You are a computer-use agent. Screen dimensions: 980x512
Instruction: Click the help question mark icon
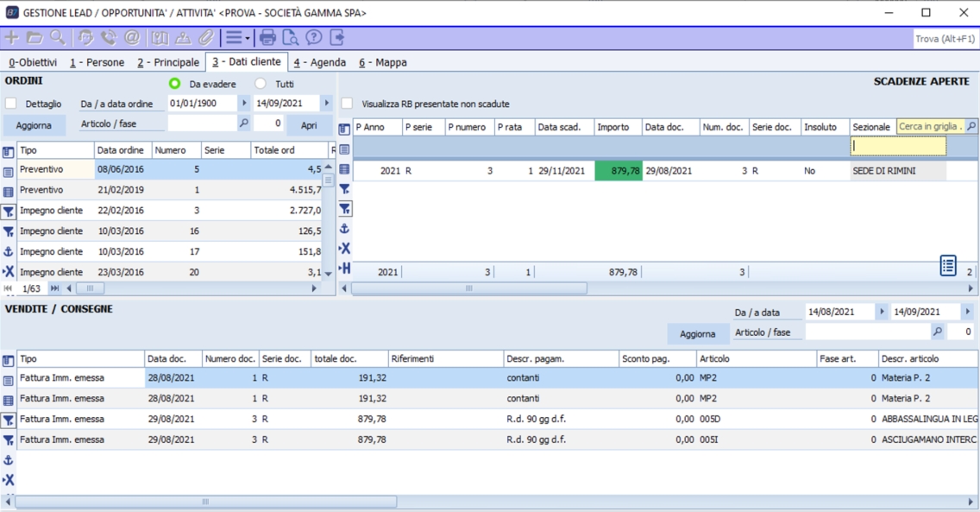(314, 37)
